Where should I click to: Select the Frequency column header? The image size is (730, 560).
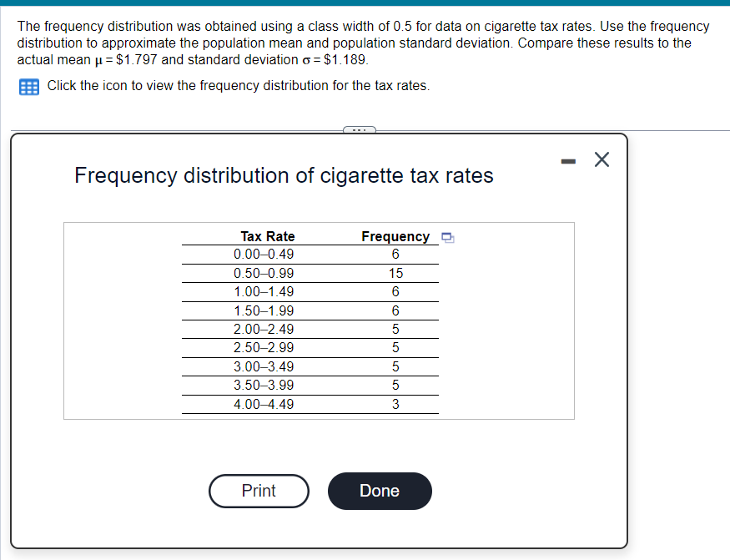coord(396,236)
